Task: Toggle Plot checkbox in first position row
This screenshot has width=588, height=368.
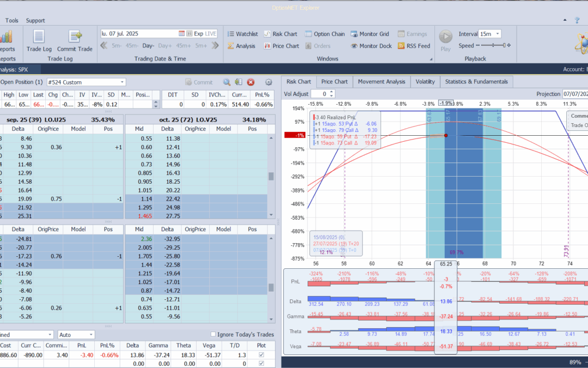Action: pyautogui.click(x=261, y=355)
